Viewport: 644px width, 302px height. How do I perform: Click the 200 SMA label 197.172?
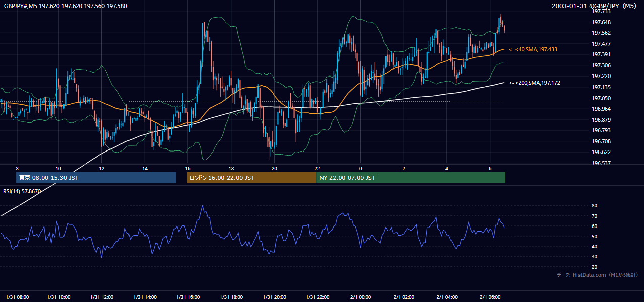(x=535, y=83)
